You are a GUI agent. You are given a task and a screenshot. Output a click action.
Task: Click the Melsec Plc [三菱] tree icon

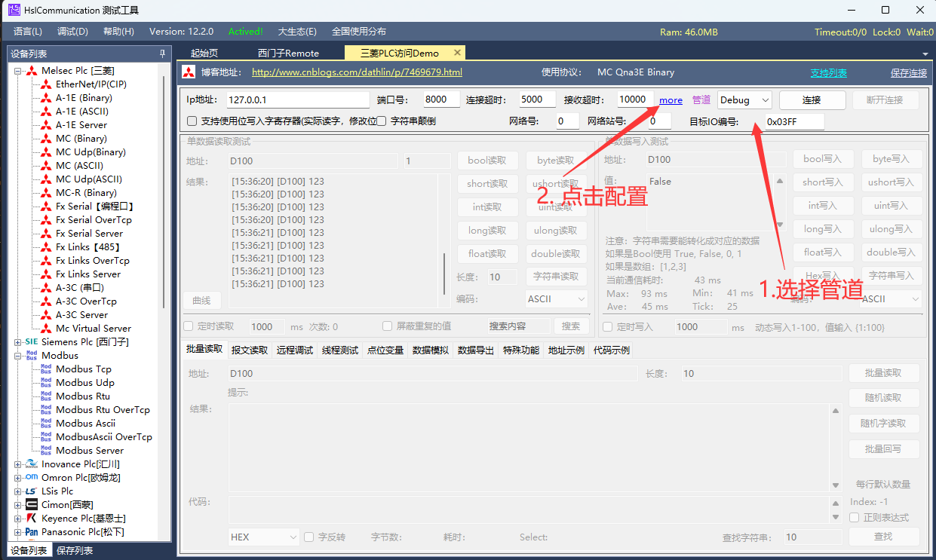coord(32,71)
